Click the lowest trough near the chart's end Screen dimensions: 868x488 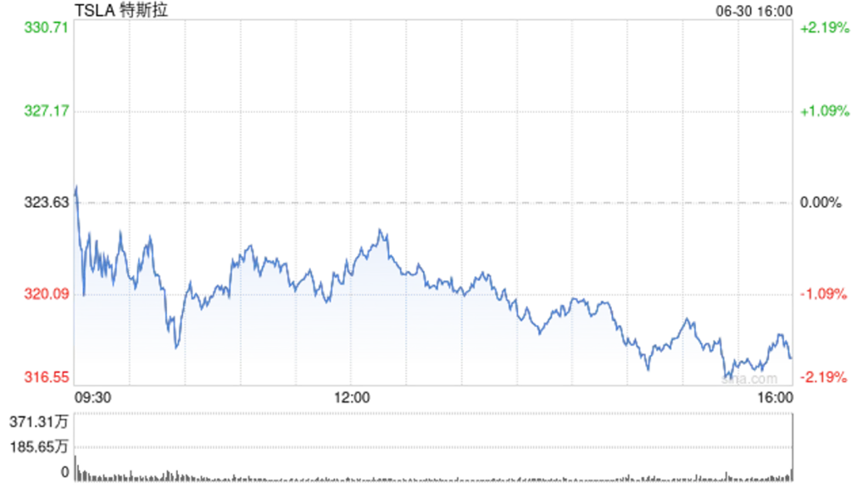726,375
